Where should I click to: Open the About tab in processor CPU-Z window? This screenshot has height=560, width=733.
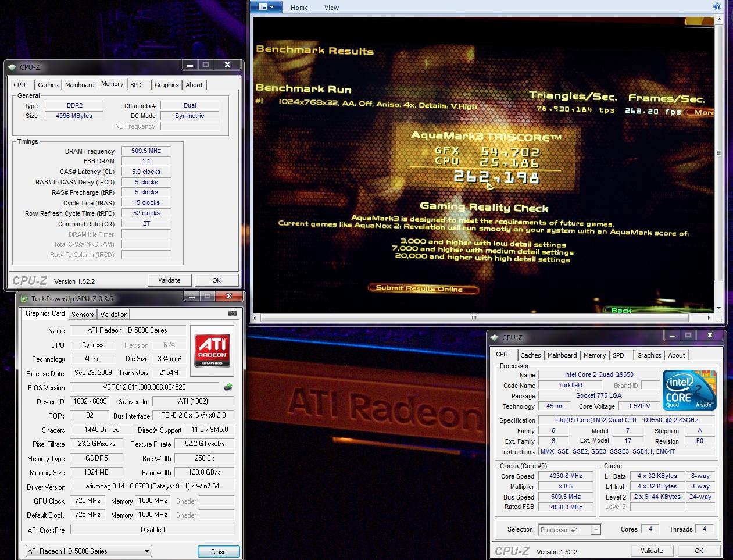[677, 355]
